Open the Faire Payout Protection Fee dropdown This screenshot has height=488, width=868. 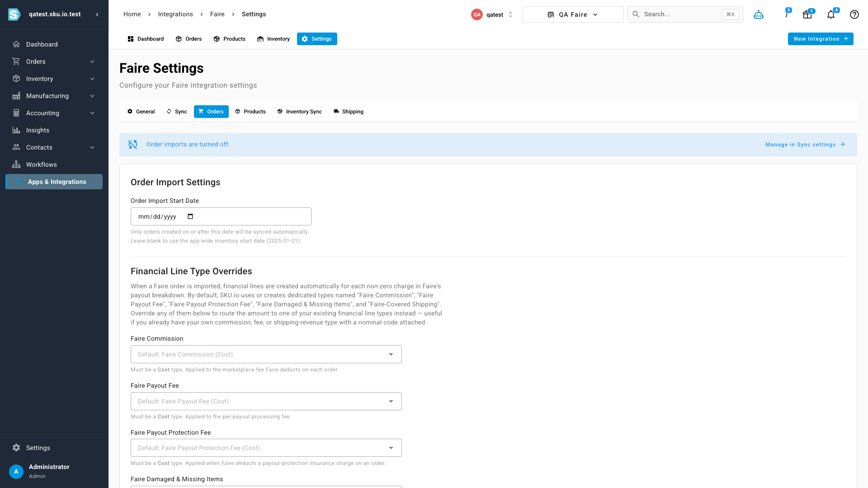pyautogui.click(x=266, y=448)
